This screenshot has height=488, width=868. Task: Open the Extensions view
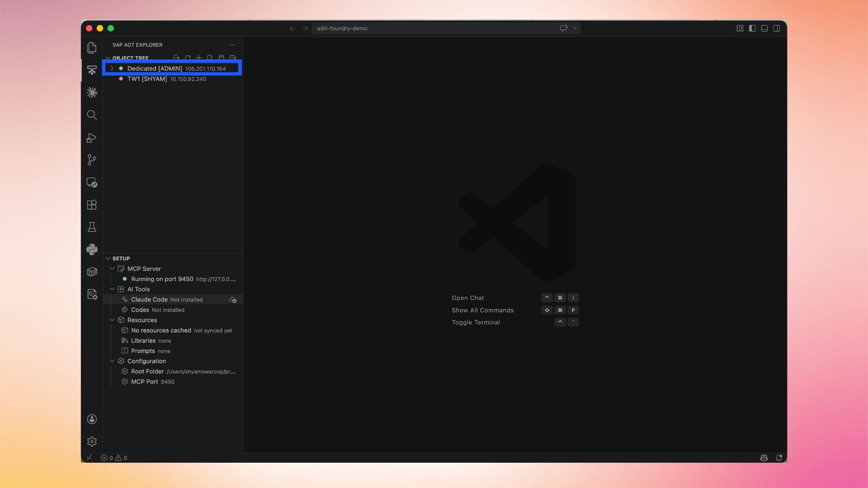[92, 205]
